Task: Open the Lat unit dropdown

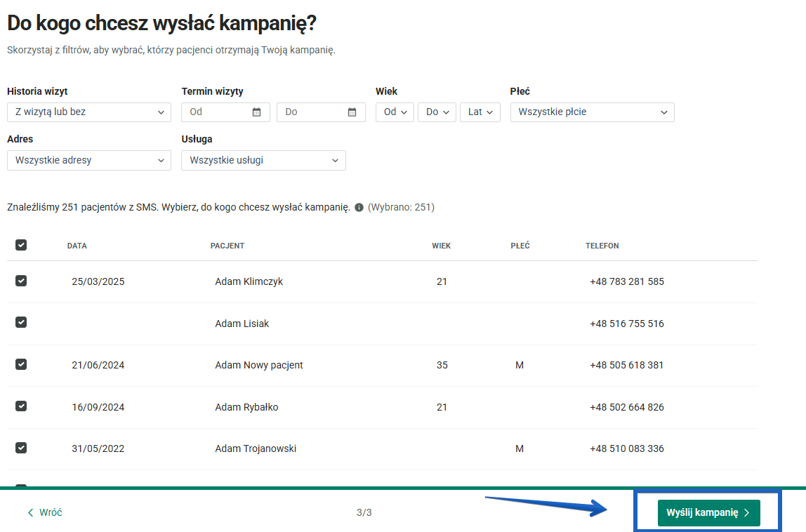Action: click(x=480, y=112)
